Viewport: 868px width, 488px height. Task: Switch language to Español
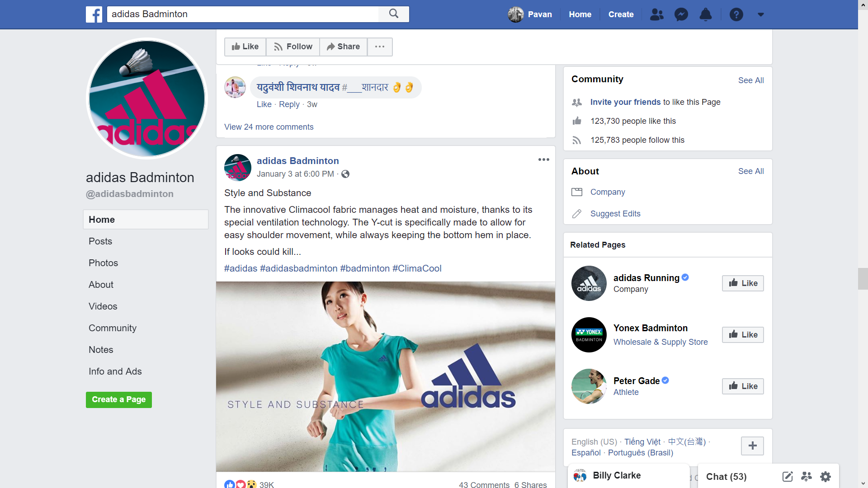pyautogui.click(x=586, y=453)
